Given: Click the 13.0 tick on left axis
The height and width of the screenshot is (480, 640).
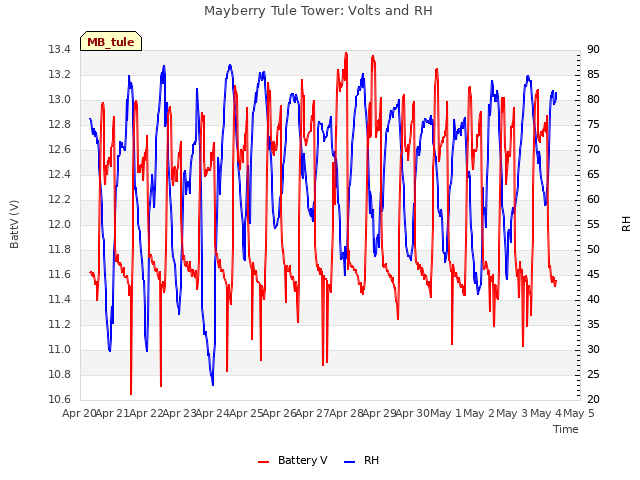Looking at the screenshot, I should 59,99.
